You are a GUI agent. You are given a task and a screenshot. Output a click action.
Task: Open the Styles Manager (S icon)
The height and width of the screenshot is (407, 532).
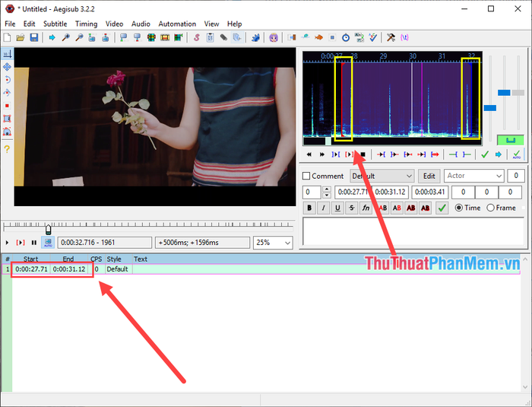tap(196, 37)
